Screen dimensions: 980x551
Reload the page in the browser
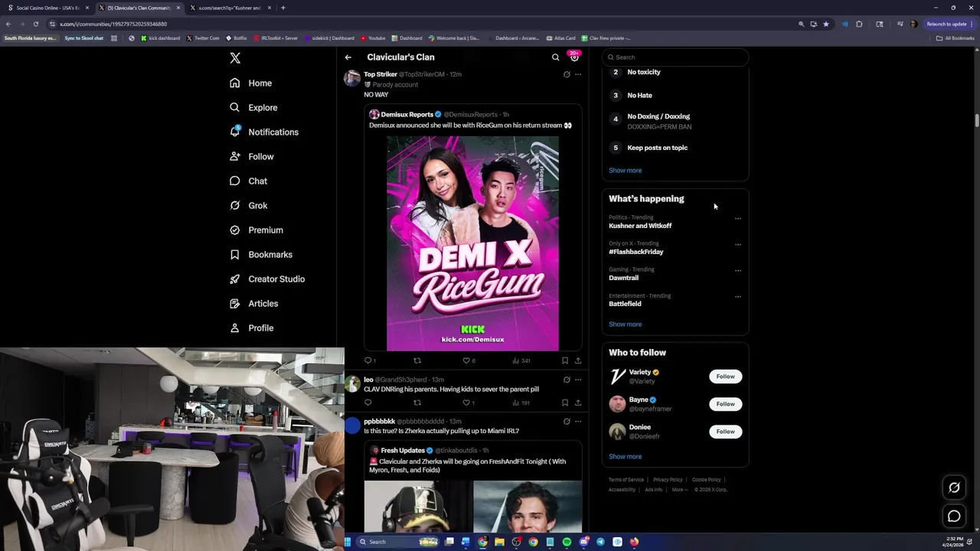click(35, 24)
